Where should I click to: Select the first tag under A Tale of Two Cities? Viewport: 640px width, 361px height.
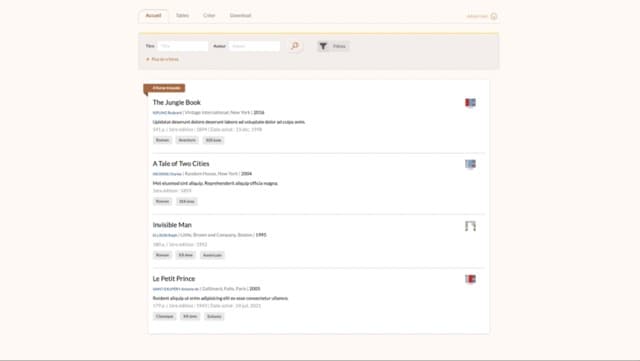point(162,201)
